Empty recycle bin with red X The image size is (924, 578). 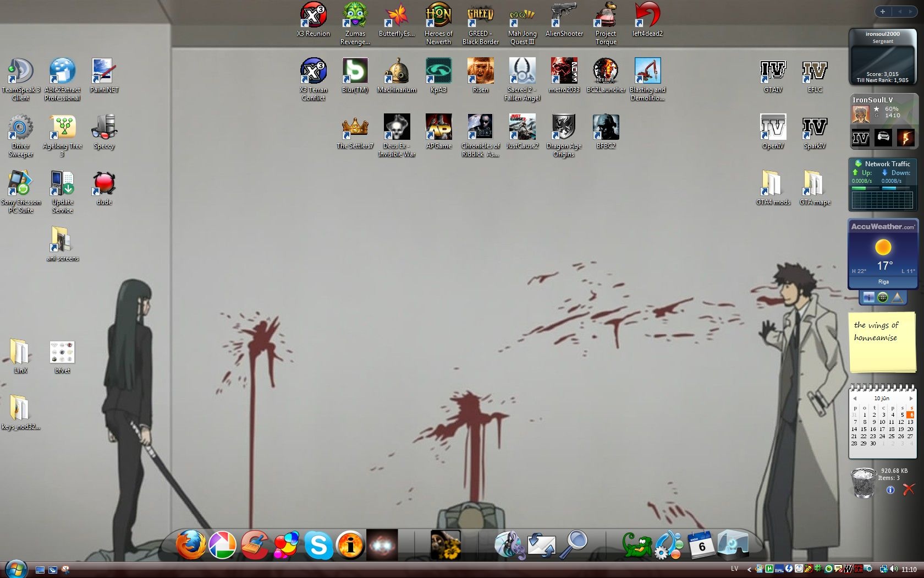[909, 489]
